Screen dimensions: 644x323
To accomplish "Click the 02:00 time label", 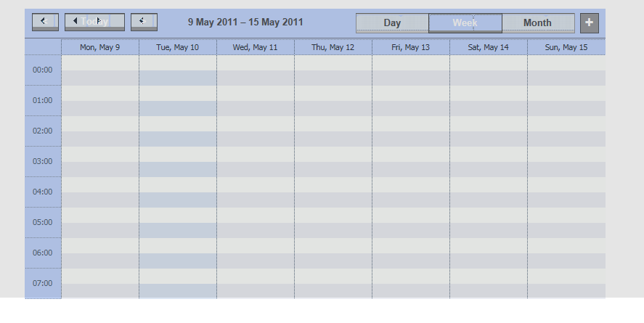I will coord(43,131).
